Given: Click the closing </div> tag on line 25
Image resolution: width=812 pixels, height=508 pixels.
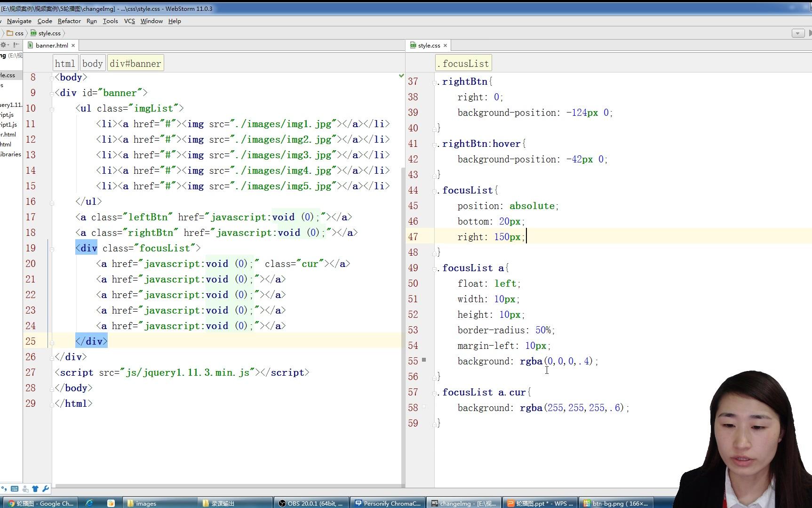Looking at the screenshot, I should tap(91, 341).
